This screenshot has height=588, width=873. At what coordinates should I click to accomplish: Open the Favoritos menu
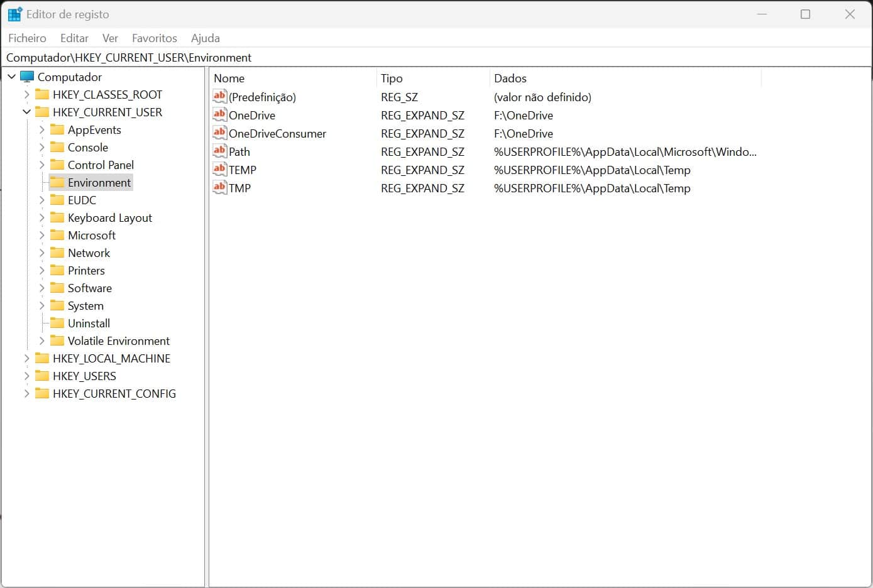point(154,38)
